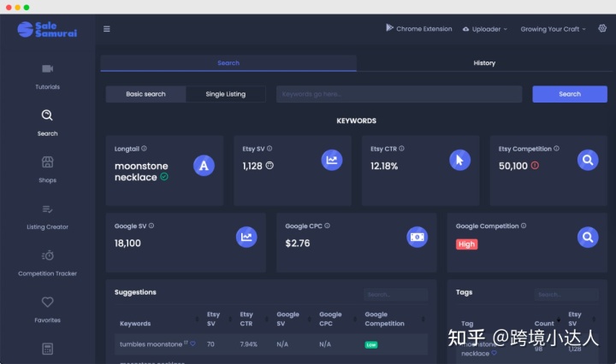Click info icon next to Google SV
The height and width of the screenshot is (364, 616).
coord(151,226)
